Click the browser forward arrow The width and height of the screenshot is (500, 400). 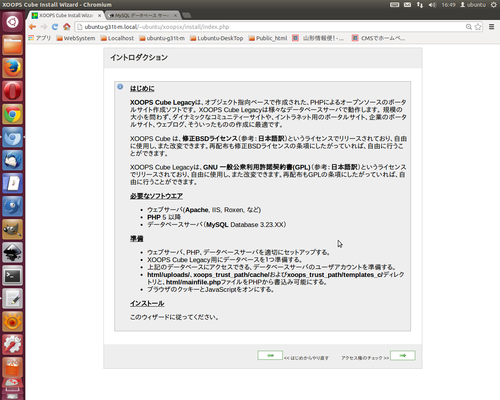tap(44, 27)
